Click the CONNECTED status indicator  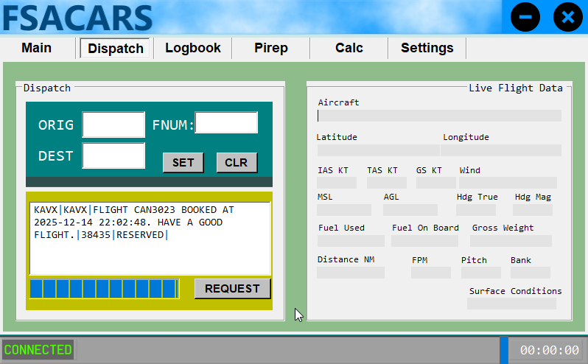point(38,349)
